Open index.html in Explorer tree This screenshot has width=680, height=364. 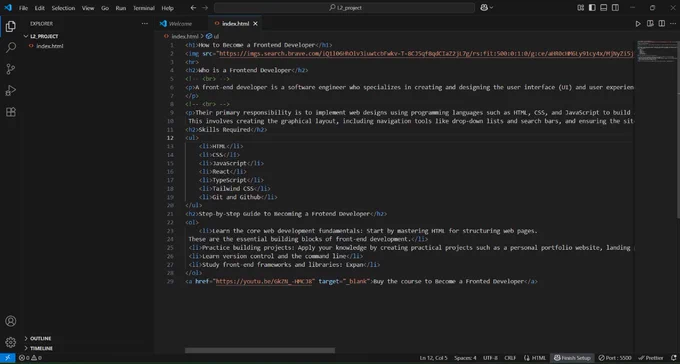pos(49,46)
